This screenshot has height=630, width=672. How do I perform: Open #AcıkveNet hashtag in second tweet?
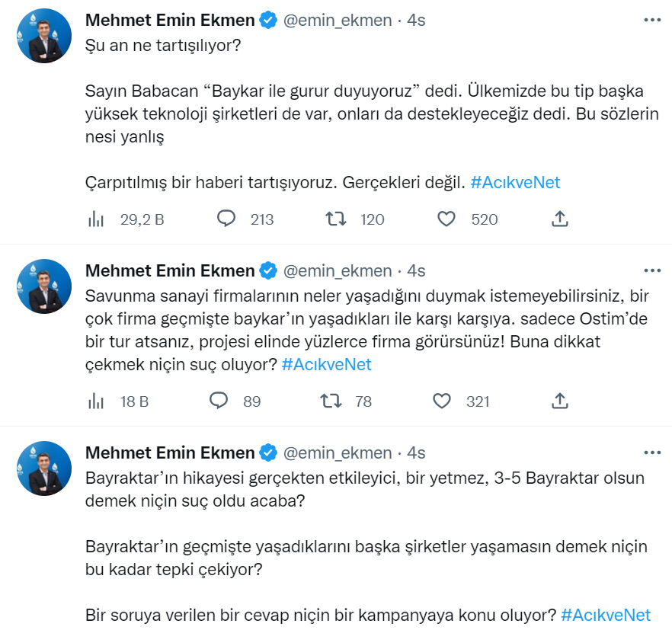click(x=326, y=364)
